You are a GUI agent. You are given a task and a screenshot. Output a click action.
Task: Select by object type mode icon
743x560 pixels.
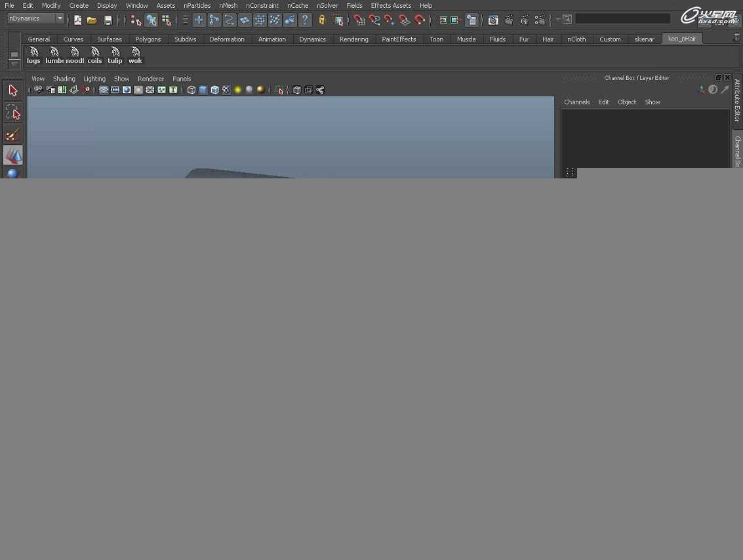pos(151,20)
